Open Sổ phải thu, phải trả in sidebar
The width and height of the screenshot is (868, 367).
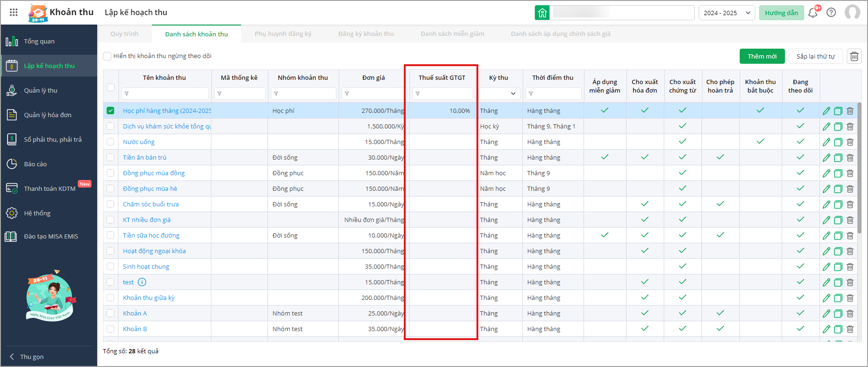coord(49,139)
